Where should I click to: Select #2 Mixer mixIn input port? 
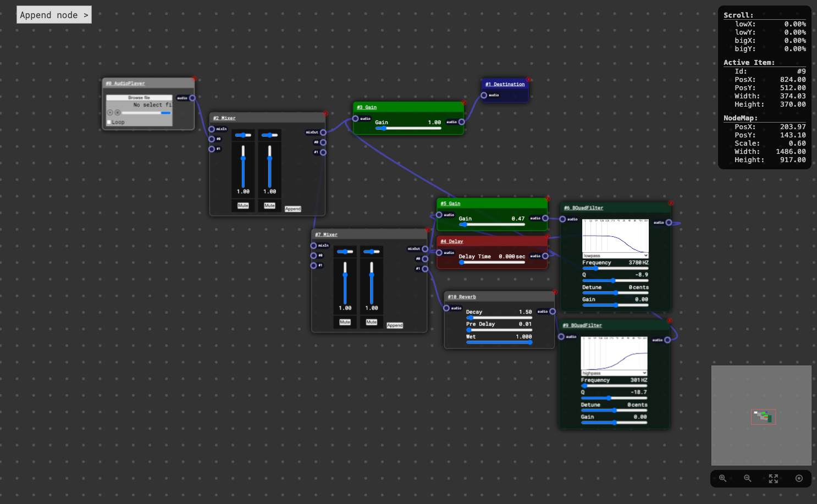tap(212, 129)
